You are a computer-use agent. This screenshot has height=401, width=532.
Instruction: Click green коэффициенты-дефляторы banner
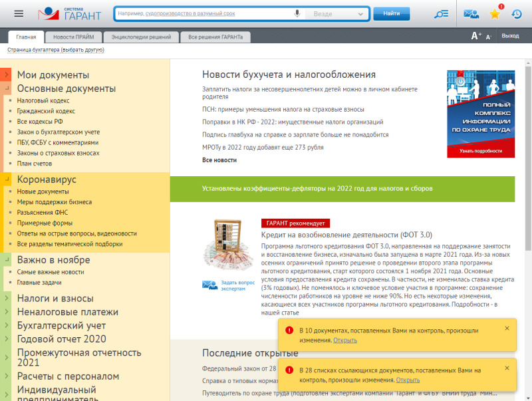pos(342,189)
